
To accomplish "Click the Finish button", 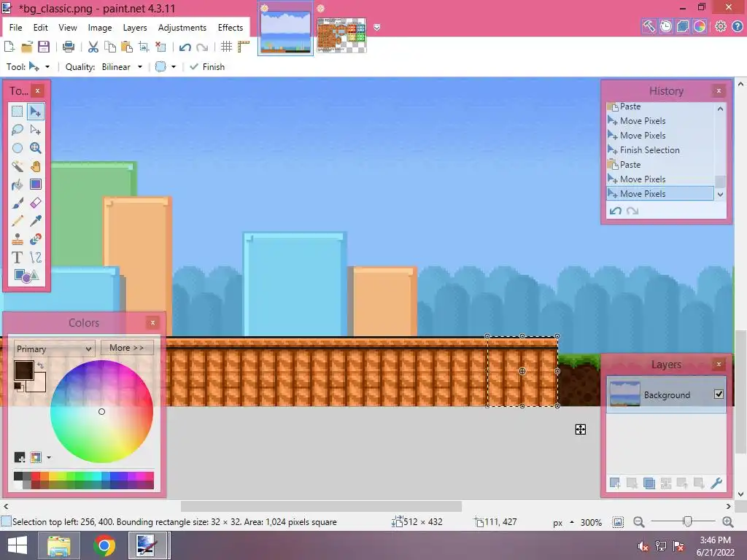I will pyautogui.click(x=207, y=67).
